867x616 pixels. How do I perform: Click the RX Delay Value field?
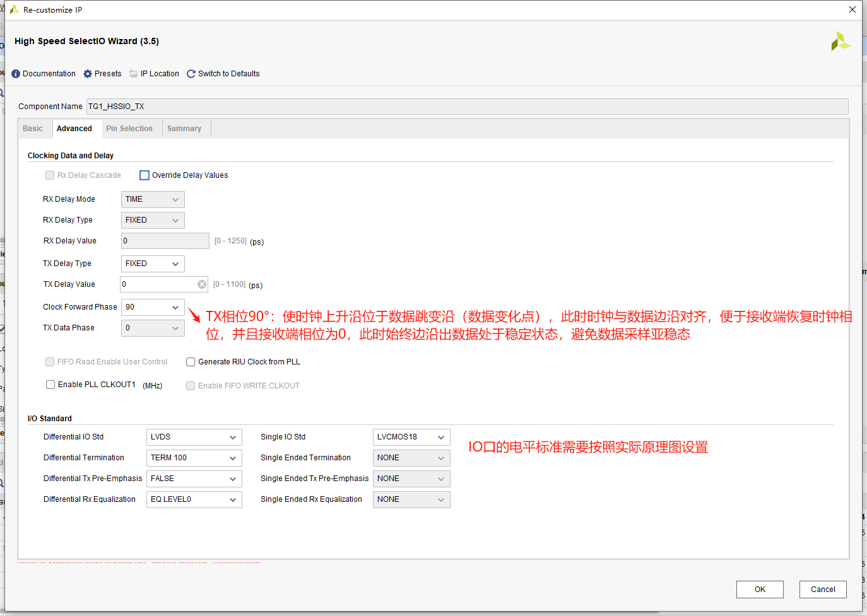click(x=165, y=241)
